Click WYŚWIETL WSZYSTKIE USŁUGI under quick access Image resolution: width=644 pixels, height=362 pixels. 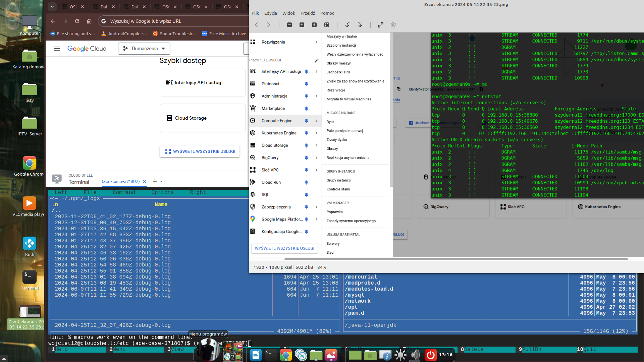(x=200, y=152)
